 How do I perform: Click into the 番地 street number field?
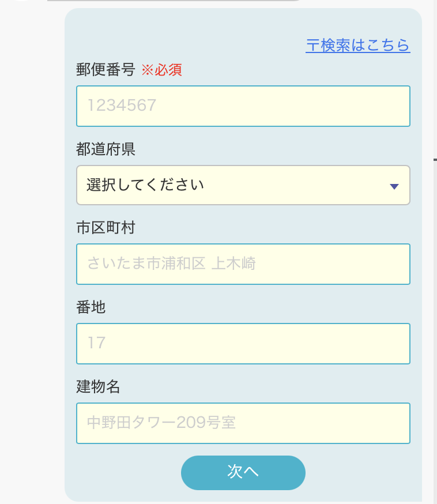(x=243, y=344)
